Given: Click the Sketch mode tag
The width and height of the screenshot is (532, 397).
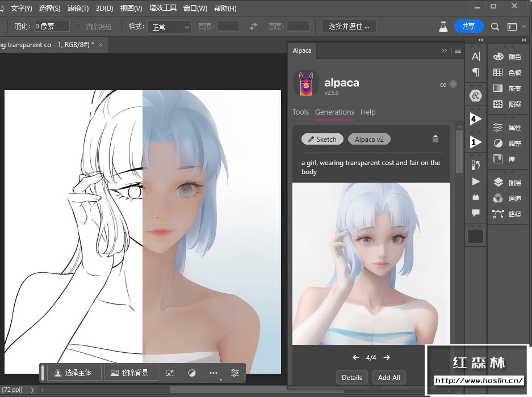Looking at the screenshot, I should coord(322,140).
